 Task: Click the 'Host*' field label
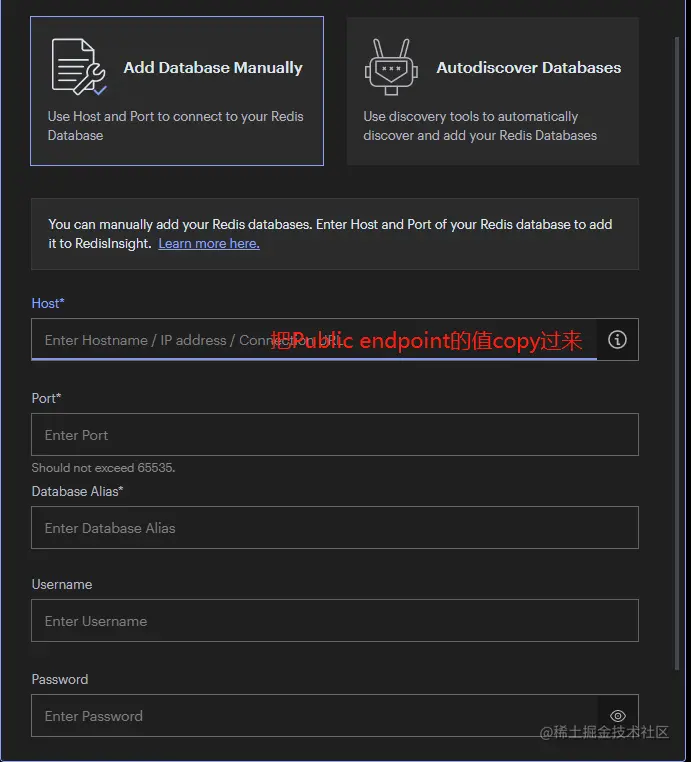click(48, 303)
